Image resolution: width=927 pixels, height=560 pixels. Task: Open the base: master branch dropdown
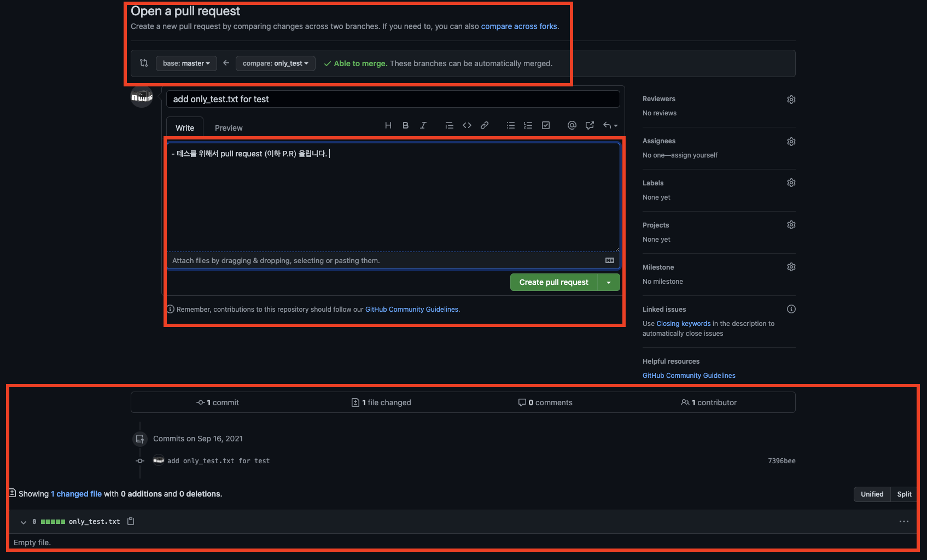click(186, 63)
